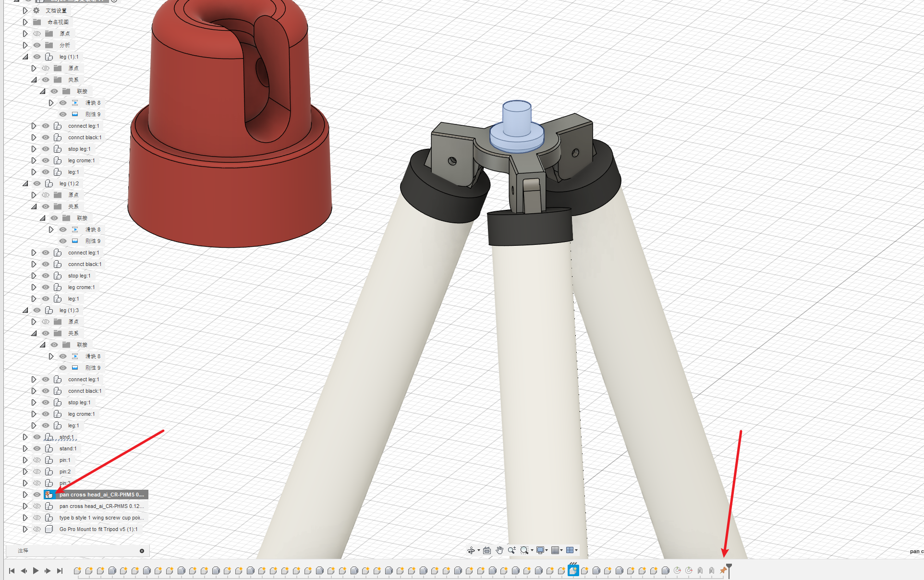Select the Pan hand tool
924x580 pixels.
pos(499,550)
